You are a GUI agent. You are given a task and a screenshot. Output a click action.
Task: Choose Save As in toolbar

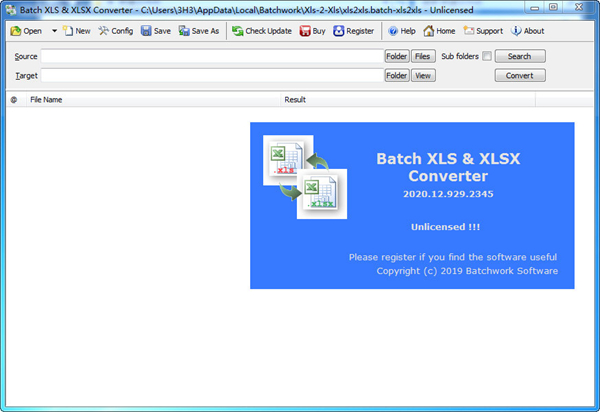pos(199,31)
